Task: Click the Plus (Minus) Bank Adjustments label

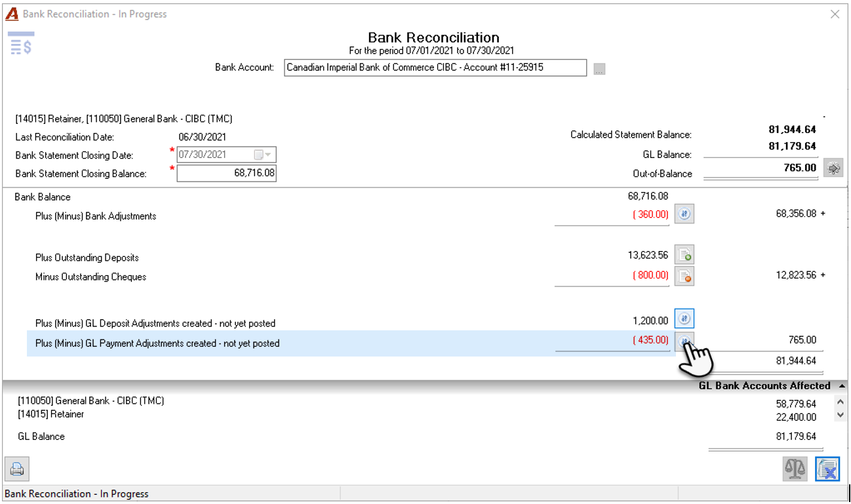Action: coord(96,216)
